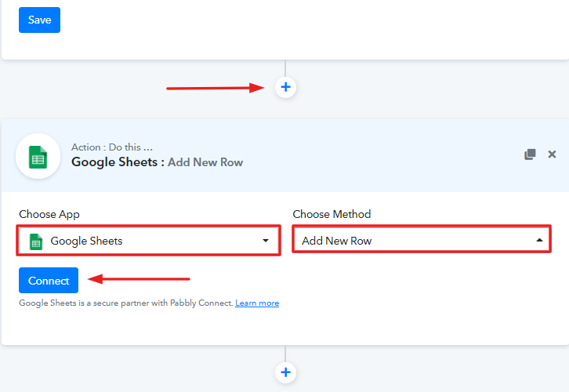Add a step below the Google Sheets action
Screen dimensions: 569x392
pos(285,372)
